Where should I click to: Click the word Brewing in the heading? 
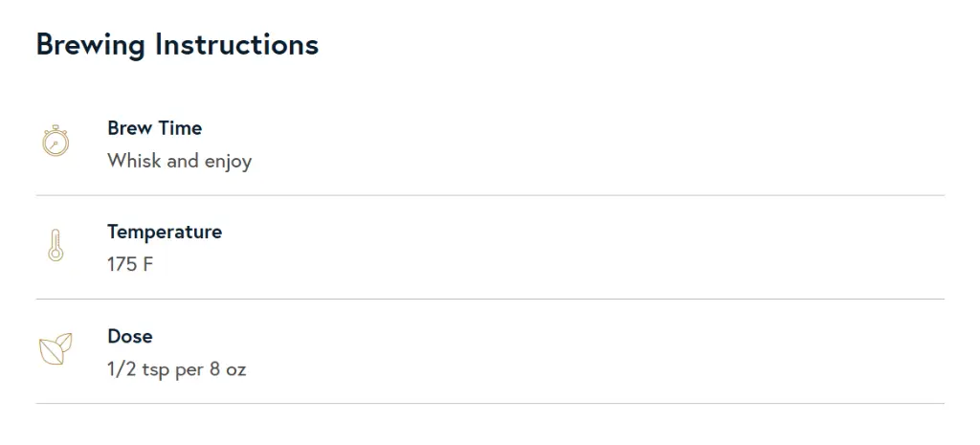tap(91, 44)
